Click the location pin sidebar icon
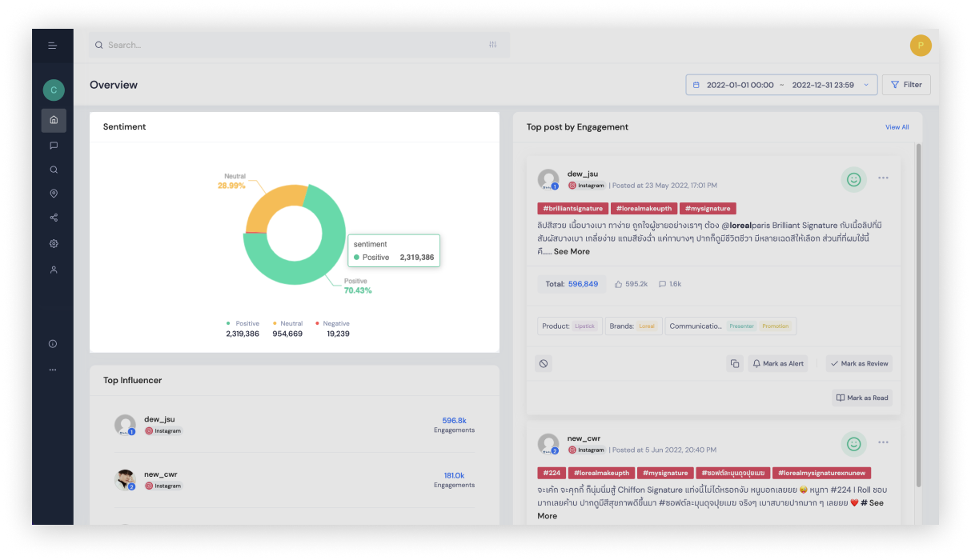The width and height of the screenshot is (971, 560). tap(54, 194)
